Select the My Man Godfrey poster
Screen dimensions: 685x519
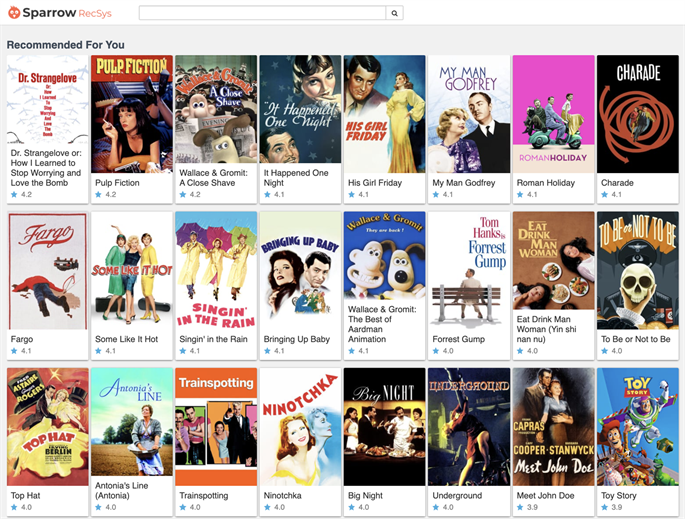tap(469, 114)
